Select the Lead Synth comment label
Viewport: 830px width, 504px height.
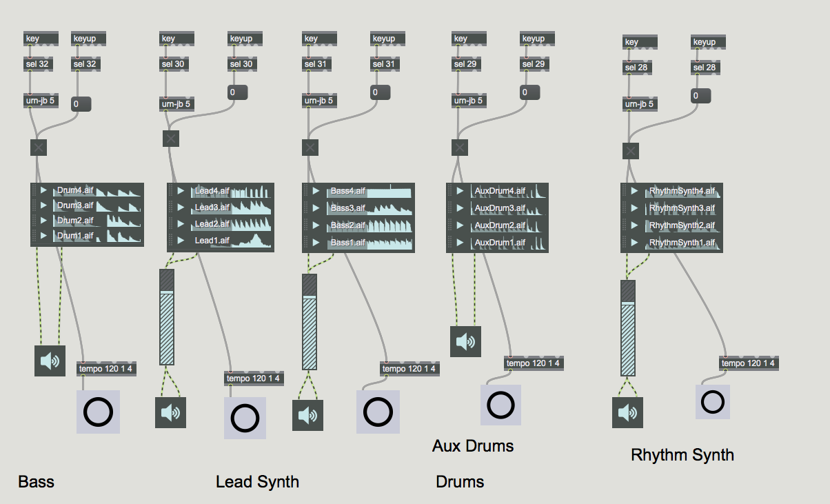[257, 481]
